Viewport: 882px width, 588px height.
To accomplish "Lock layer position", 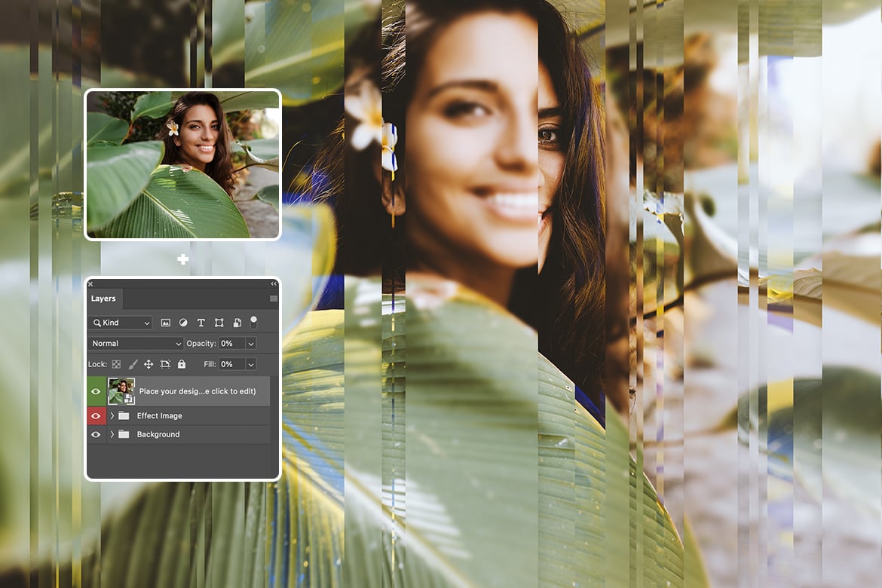I will pos(149,364).
